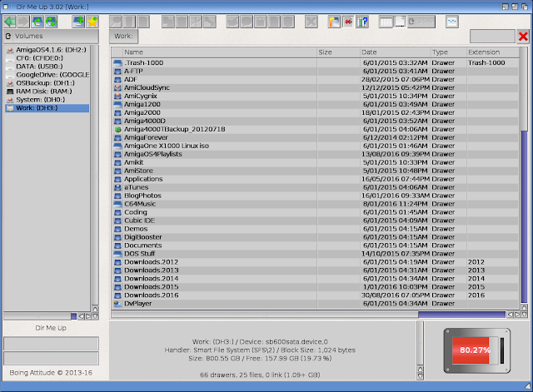
Task: Select the Cubic IDE drawer
Action: click(315, 221)
